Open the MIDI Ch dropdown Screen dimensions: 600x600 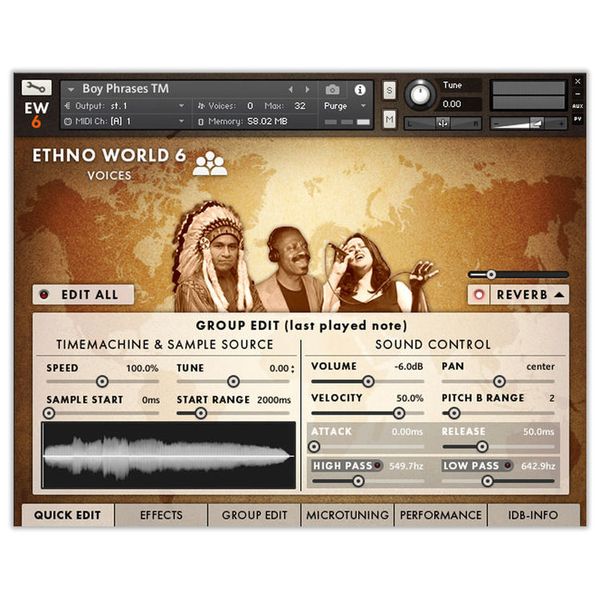click(181, 121)
